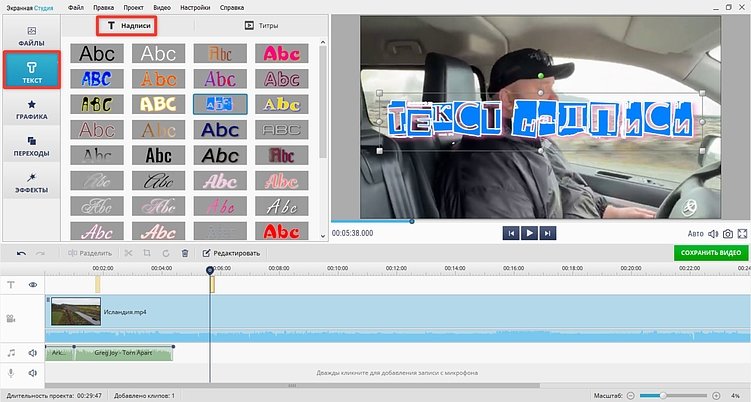Toggle text track visibility eye icon
The width and height of the screenshot is (751, 402).
(x=33, y=285)
